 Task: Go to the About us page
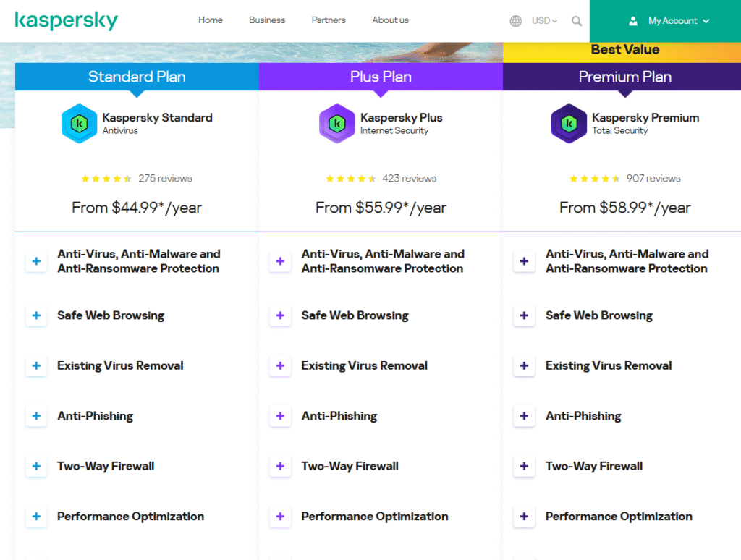tap(390, 20)
